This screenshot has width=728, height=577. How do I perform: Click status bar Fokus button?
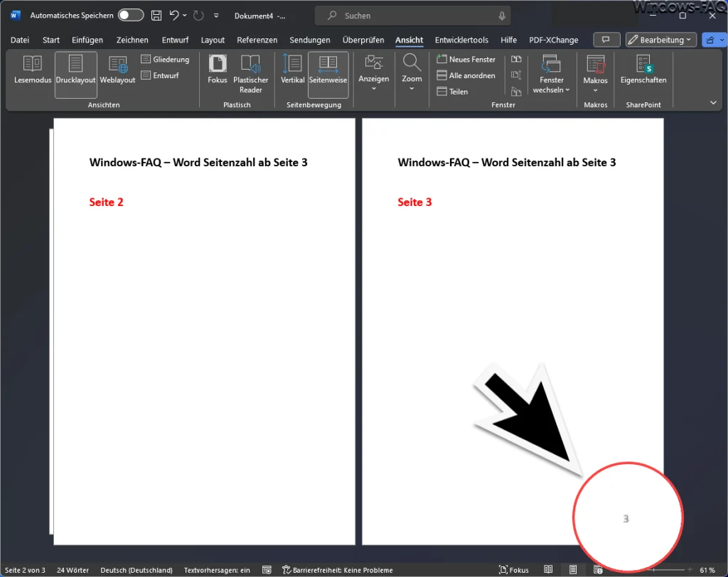pos(513,570)
